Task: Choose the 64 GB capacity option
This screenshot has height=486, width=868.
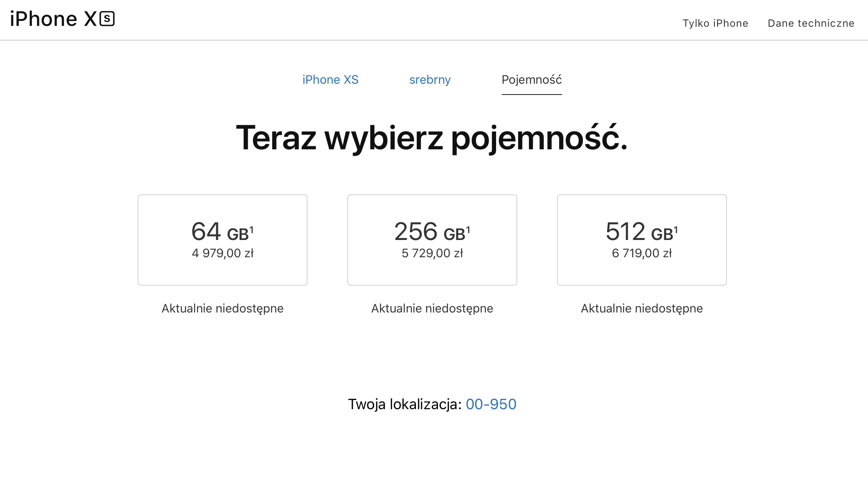Action: pyautogui.click(x=223, y=240)
